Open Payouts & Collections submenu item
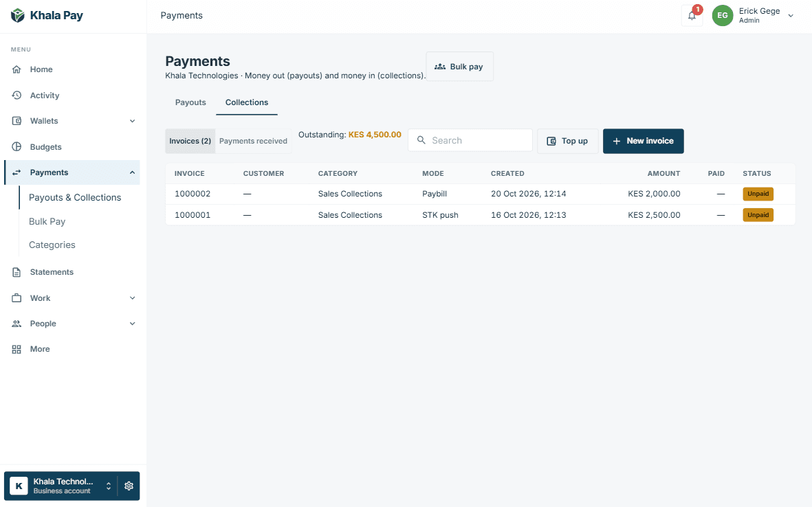Viewport: 812px width, 507px height. click(x=75, y=197)
